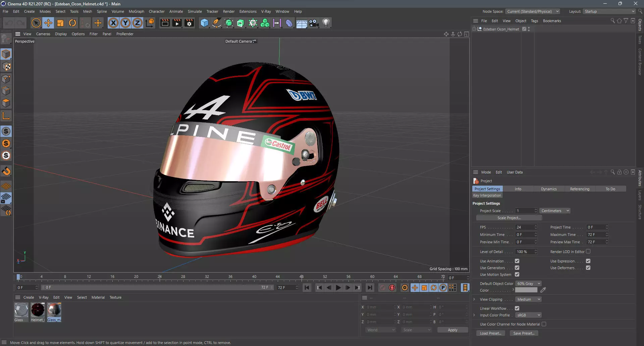
Task: Enable Render LOD in Editor
Action: point(588,251)
